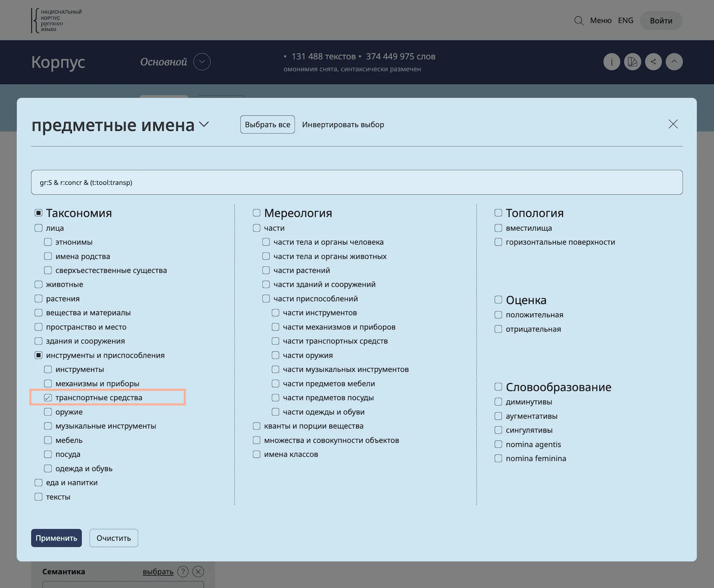This screenshot has width=714, height=588.
Task: Check the животные checkbox
Action: (x=38, y=284)
